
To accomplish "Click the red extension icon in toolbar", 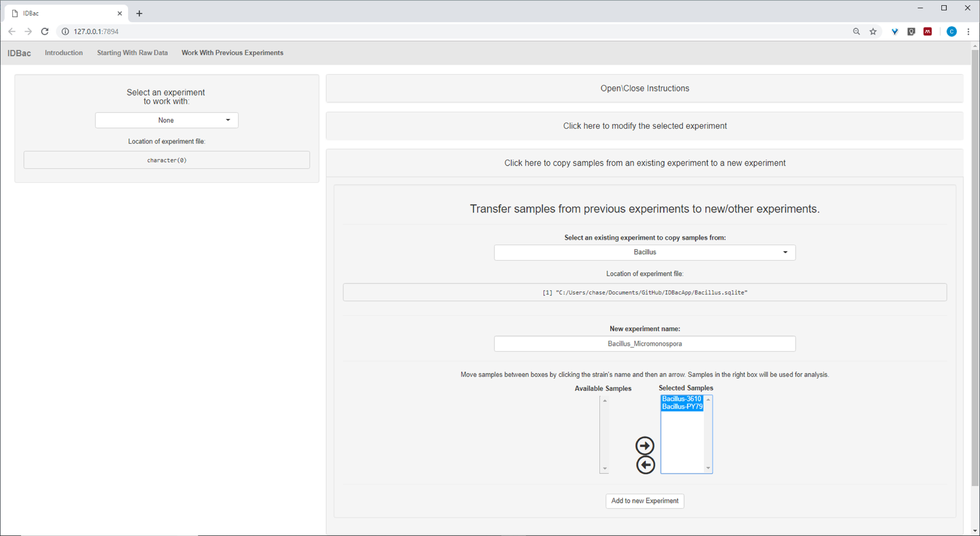I will click(927, 32).
